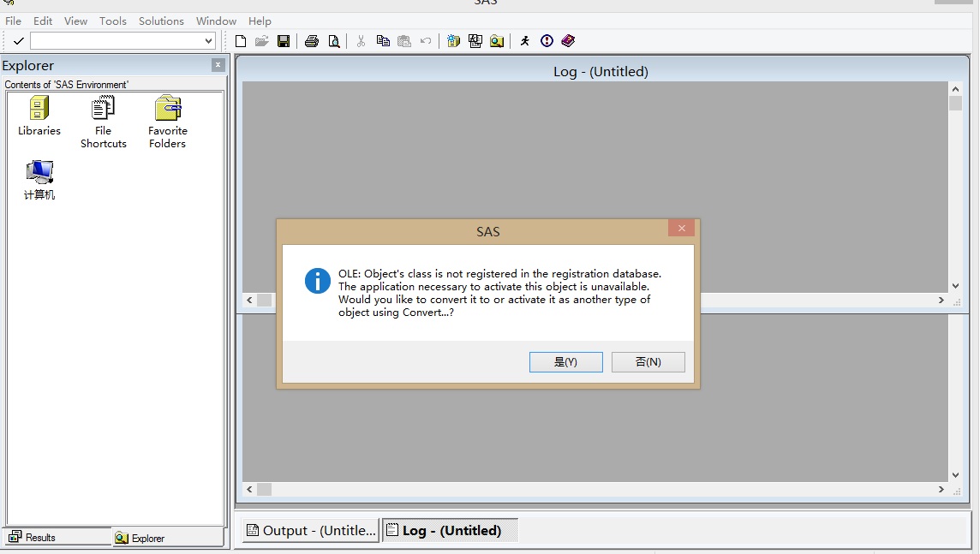The image size is (980, 554).
Task: Click the Log - (Untitled) title bar
Action: (x=601, y=71)
